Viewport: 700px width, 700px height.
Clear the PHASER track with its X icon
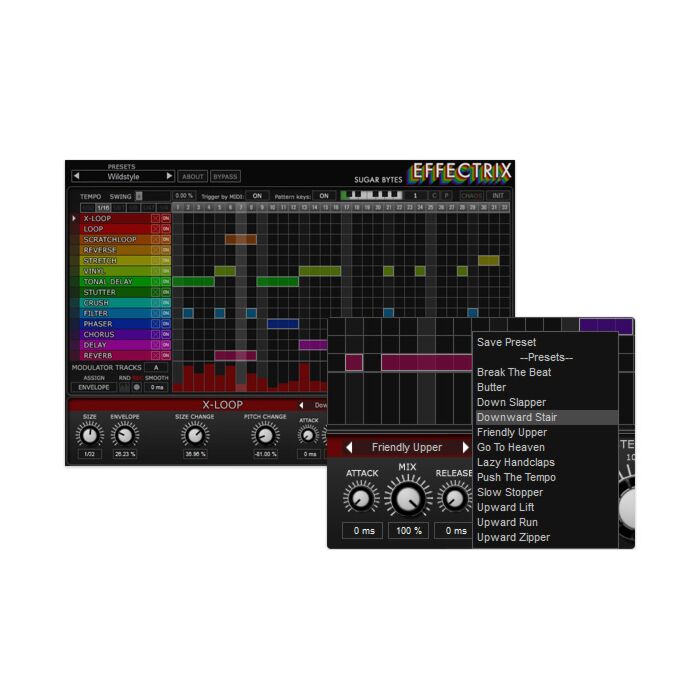coord(155,324)
